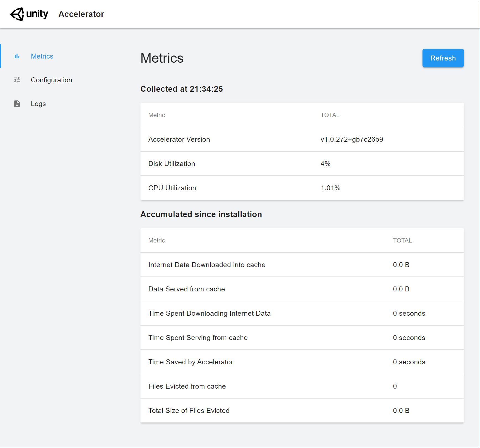
Task: Click the Accelerator title in header
Action: coord(81,14)
